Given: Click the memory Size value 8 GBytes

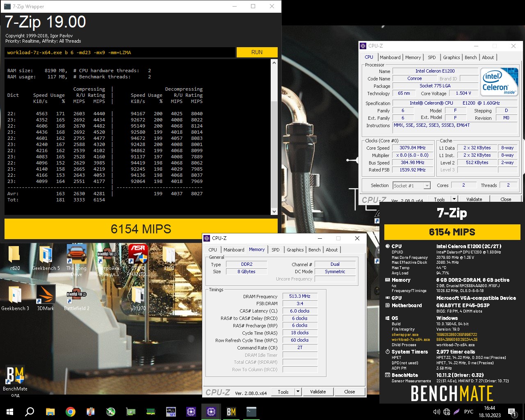Looking at the screenshot, I should 247,272.
